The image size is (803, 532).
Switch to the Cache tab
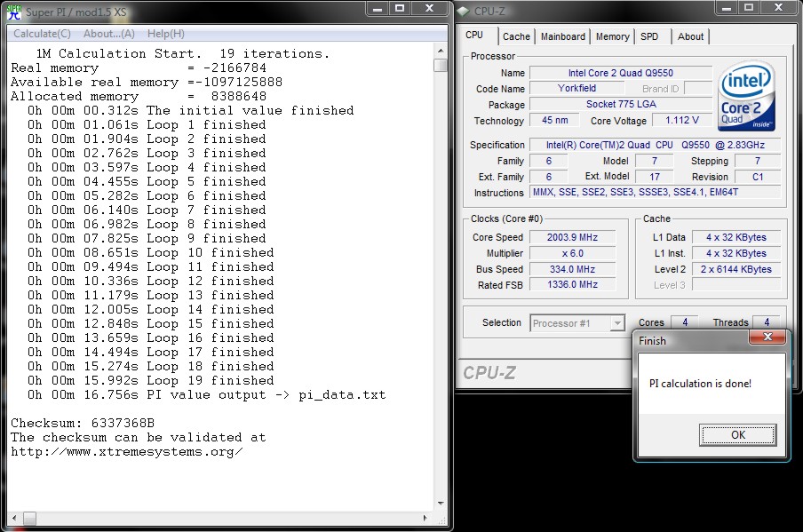516,36
